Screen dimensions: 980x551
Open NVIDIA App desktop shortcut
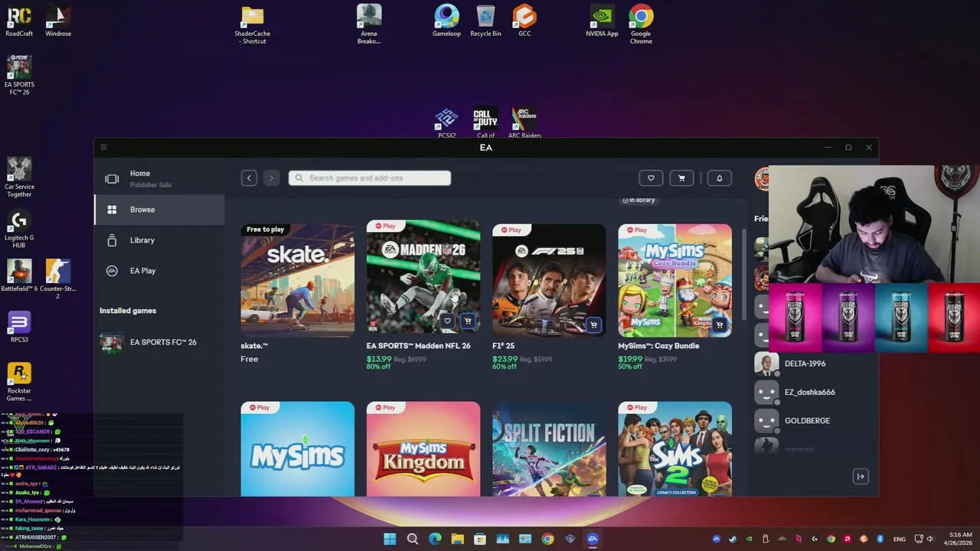pyautogui.click(x=602, y=21)
